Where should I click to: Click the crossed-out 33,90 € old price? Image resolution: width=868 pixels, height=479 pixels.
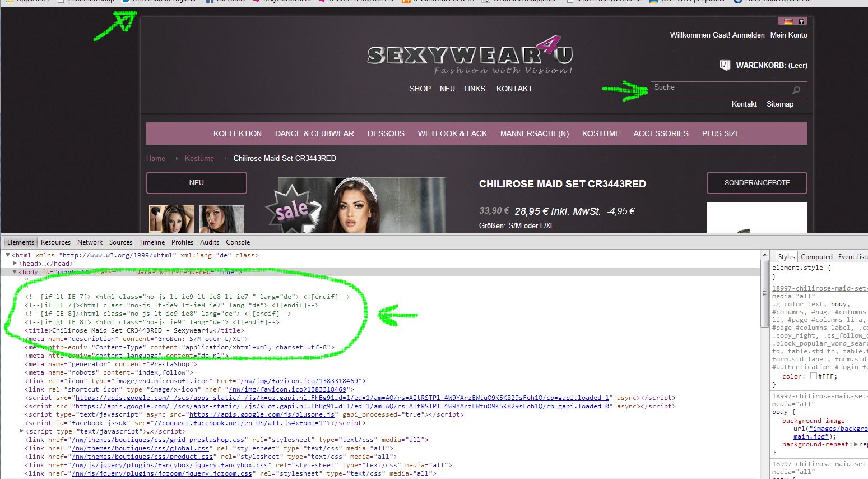pyautogui.click(x=494, y=211)
